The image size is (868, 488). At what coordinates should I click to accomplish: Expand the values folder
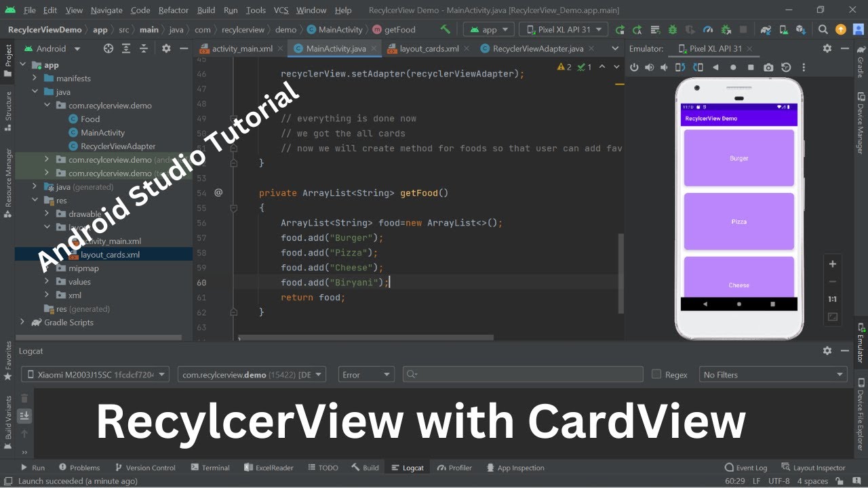coord(47,282)
